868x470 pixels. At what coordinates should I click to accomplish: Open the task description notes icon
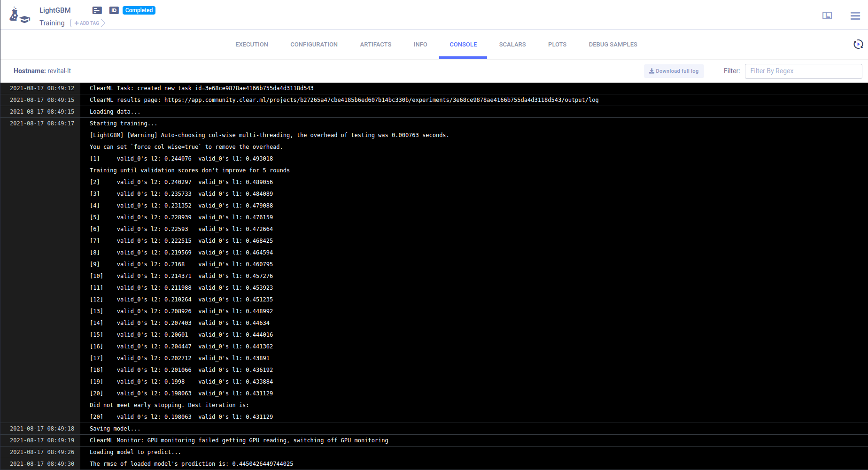click(97, 10)
